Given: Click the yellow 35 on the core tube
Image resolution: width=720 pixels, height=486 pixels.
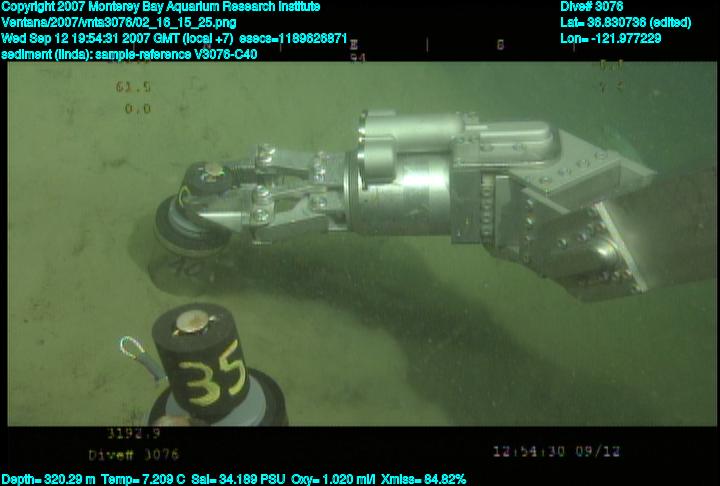Looking at the screenshot, I should [212, 375].
